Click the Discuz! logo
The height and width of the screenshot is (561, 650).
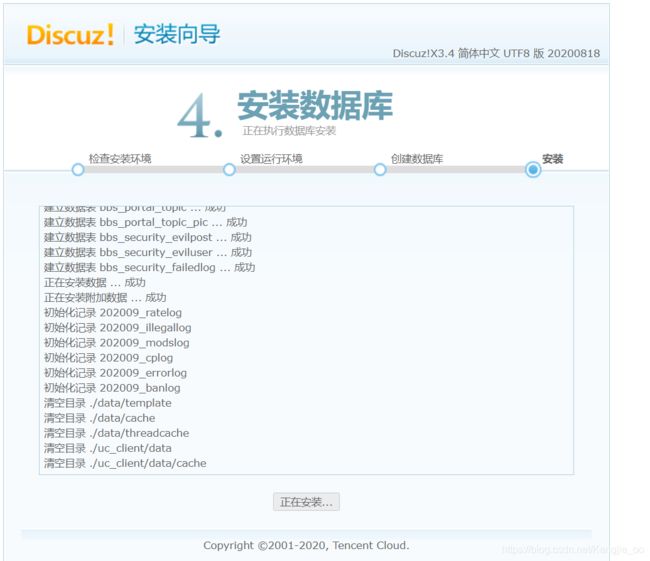pos(70,34)
